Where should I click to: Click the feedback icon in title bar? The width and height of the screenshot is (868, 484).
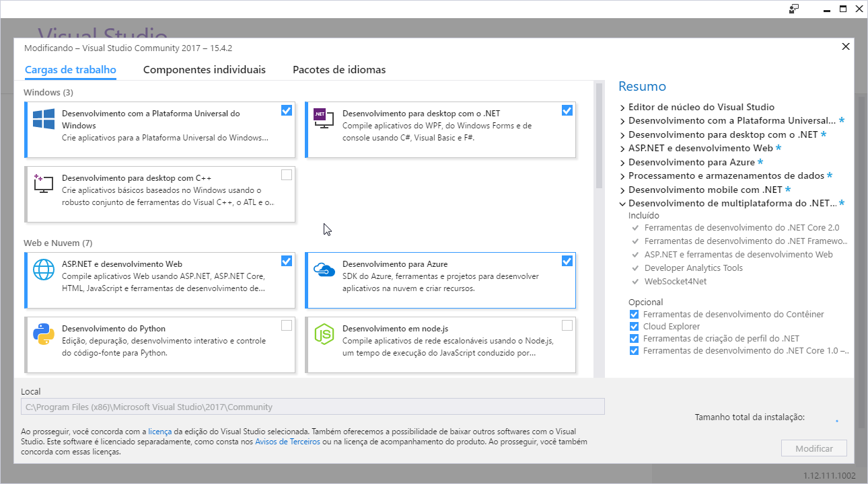794,9
